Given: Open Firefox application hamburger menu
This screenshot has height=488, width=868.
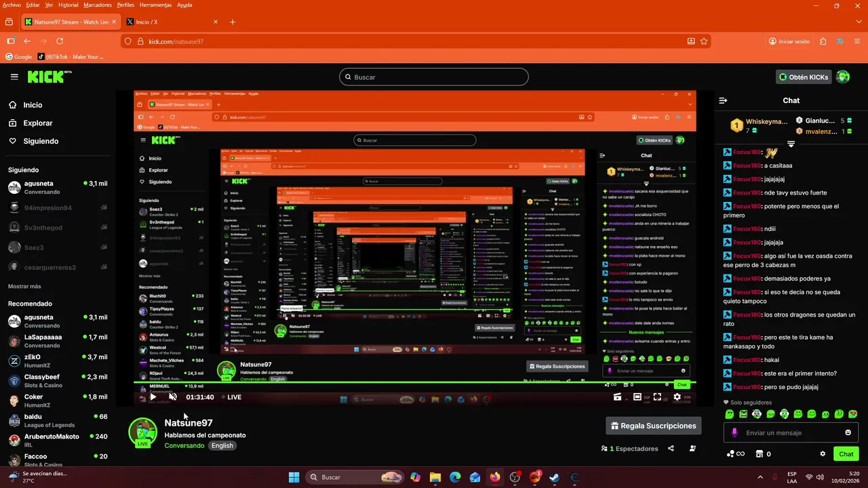Looking at the screenshot, I should pyautogui.click(x=857, y=41).
